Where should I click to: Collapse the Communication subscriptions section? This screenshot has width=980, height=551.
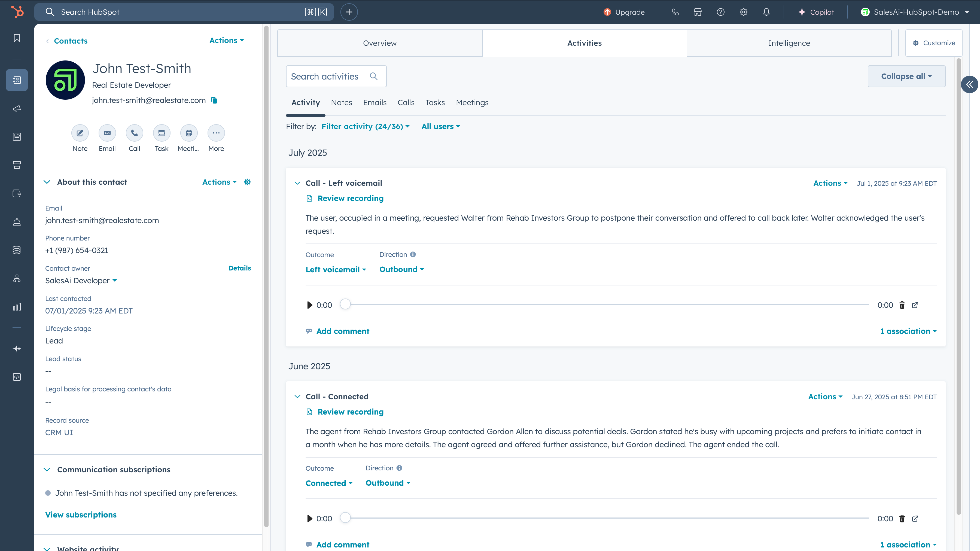click(47, 470)
